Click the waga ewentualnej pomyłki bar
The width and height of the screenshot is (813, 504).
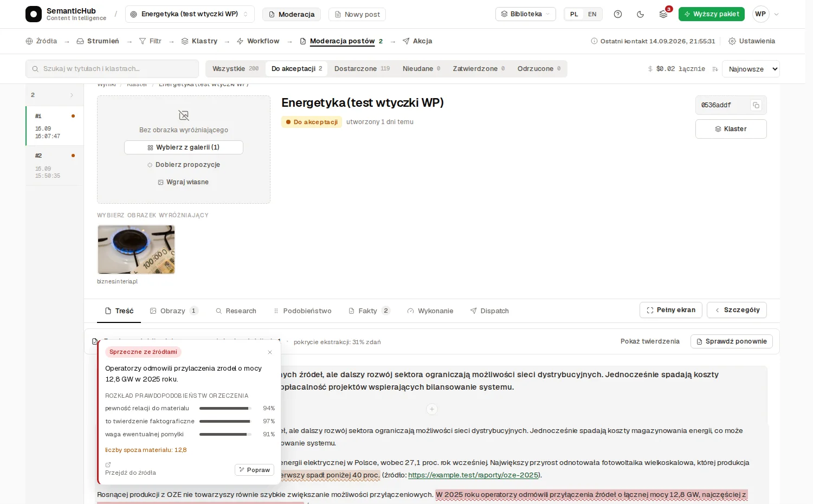coord(225,434)
